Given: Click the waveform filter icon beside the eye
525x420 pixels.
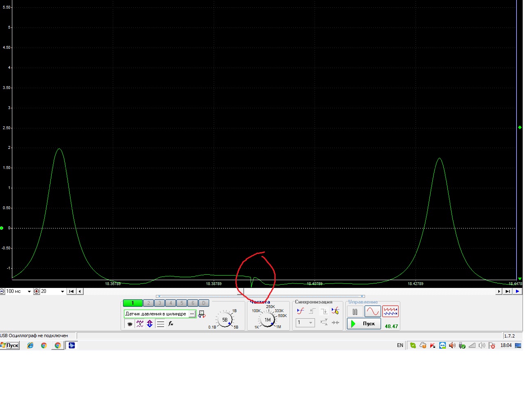Looking at the screenshot, I should [x=140, y=324].
